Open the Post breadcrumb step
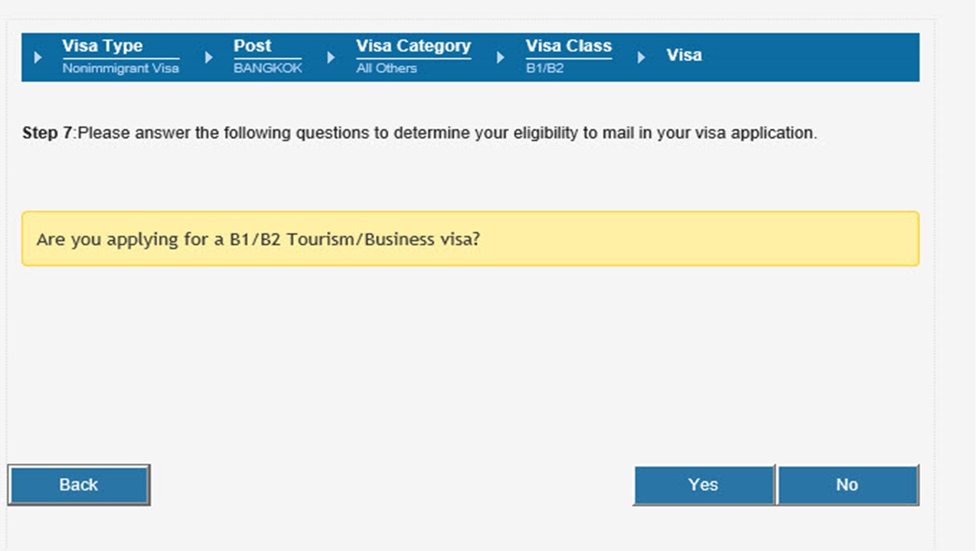980x551 pixels. pos(253,46)
